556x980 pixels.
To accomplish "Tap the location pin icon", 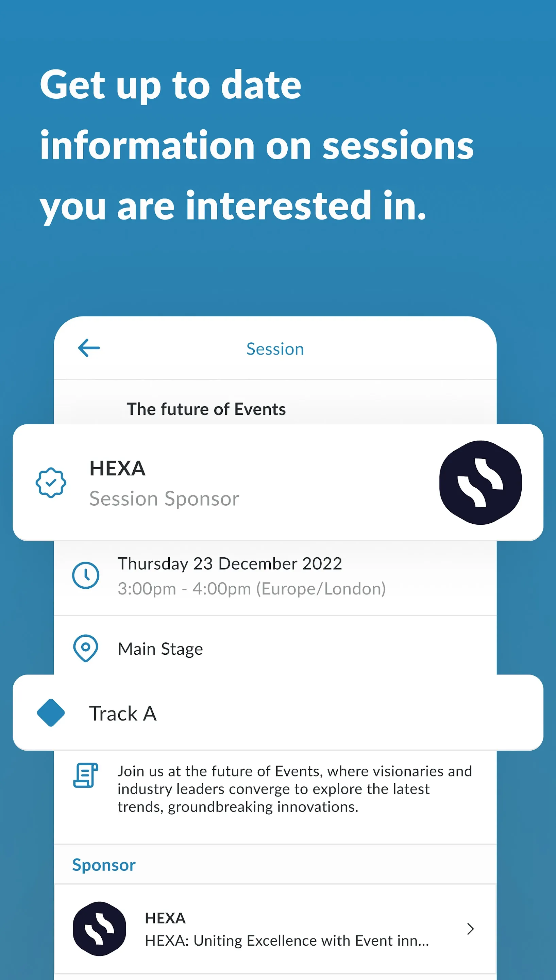I will coord(86,648).
